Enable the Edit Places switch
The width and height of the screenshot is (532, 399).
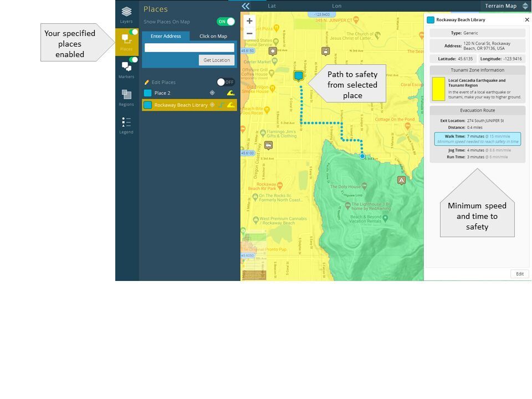226,82
